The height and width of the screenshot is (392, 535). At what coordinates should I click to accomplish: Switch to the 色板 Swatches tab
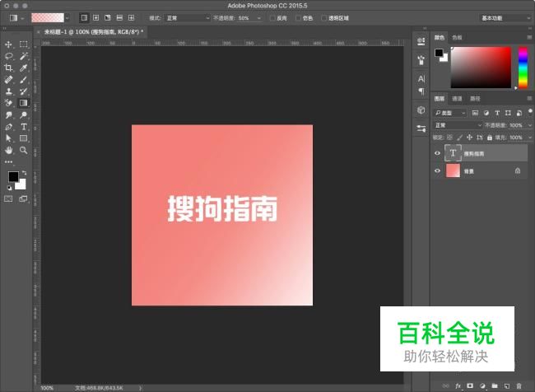coord(457,37)
